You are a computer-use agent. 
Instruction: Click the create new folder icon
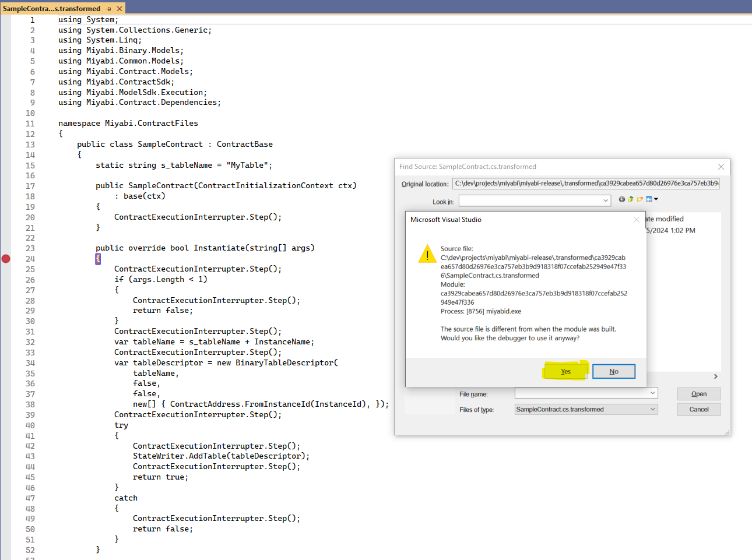click(x=640, y=199)
